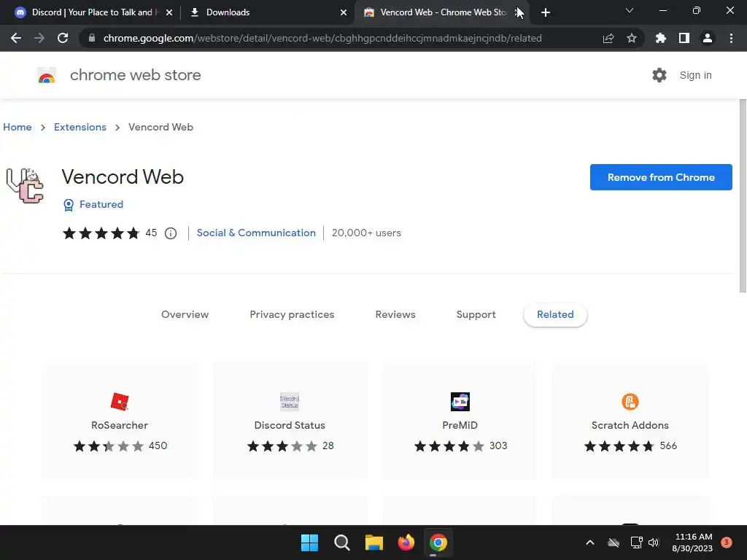This screenshot has width=747, height=560.
Task: Share this page using share icon
Action: 608,38
